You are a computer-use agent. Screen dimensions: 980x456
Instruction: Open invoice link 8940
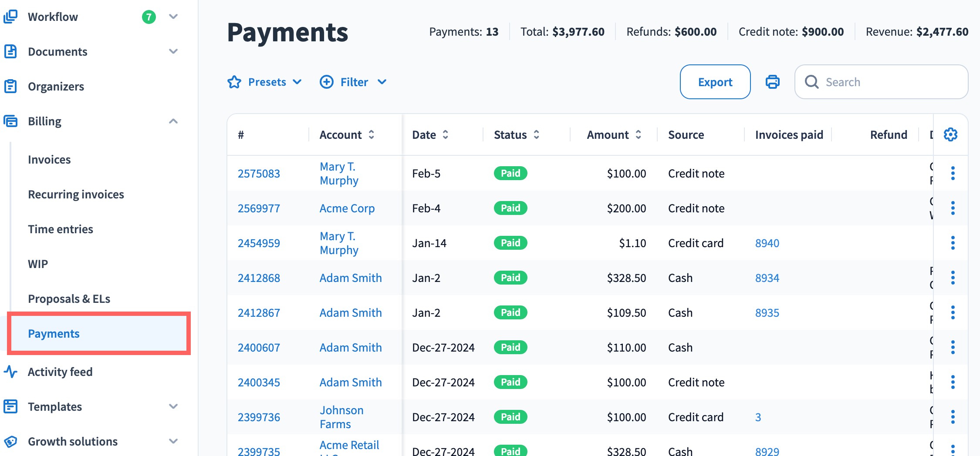click(x=767, y=243)
